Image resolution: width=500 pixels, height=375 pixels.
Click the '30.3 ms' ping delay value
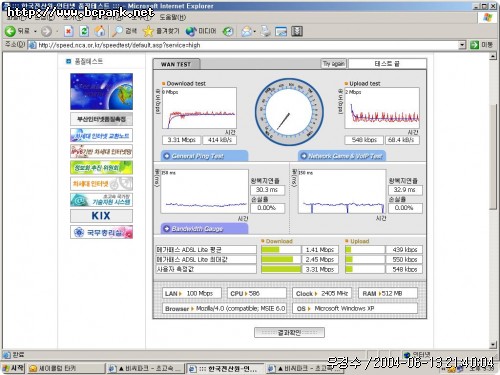click(x=267, y=190)
